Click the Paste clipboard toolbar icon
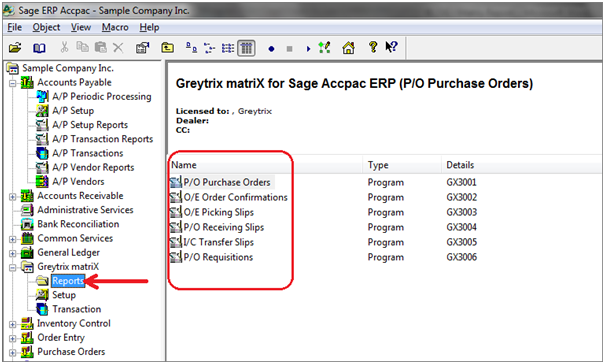 tap(101, 47)
